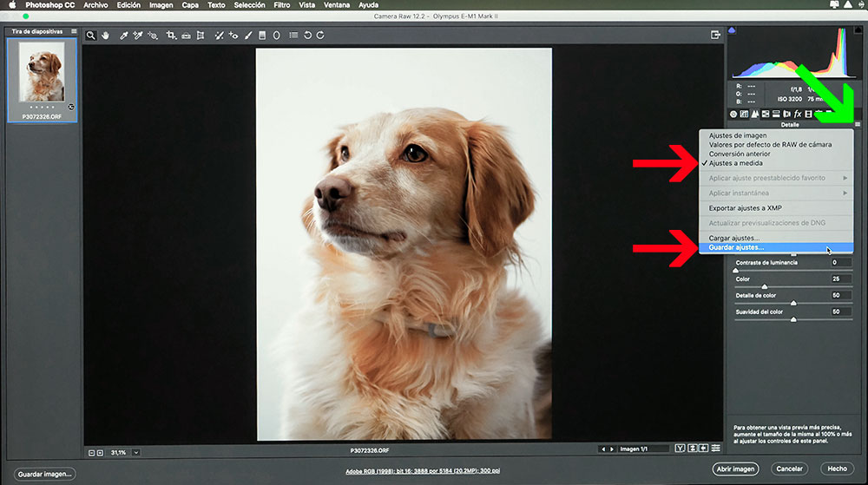
Task: Open the Calibration panel tab
Action: click(x=808, y=114)
